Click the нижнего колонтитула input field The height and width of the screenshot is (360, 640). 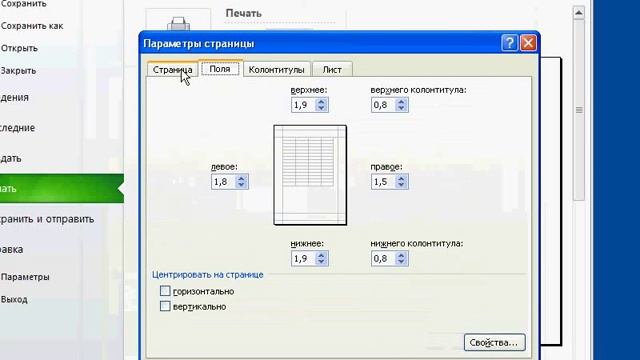[383, 258]
